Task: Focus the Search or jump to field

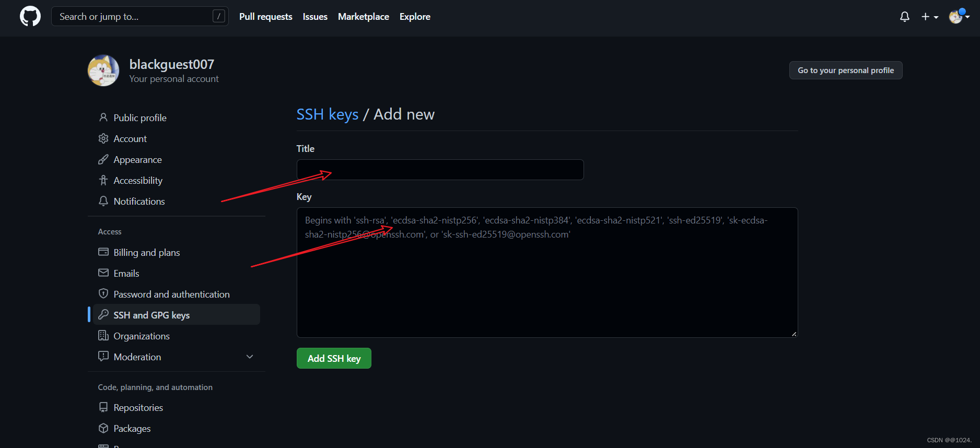Action: pyautogui.click(x=140, y=17)
